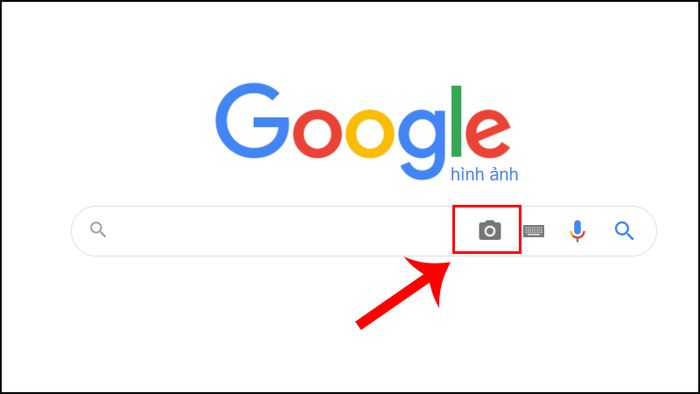
Task: Click the blue capital G letter
Action: click(252, 120)
